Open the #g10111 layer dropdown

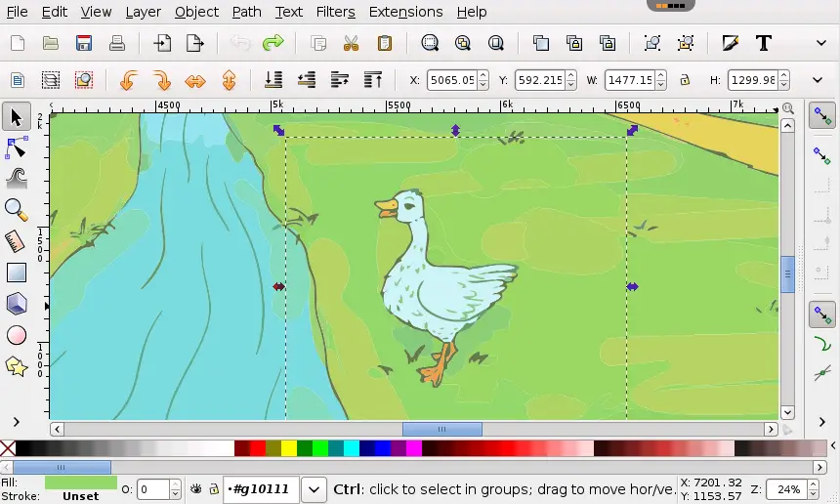pyautogui.click(x=314, y=489)
